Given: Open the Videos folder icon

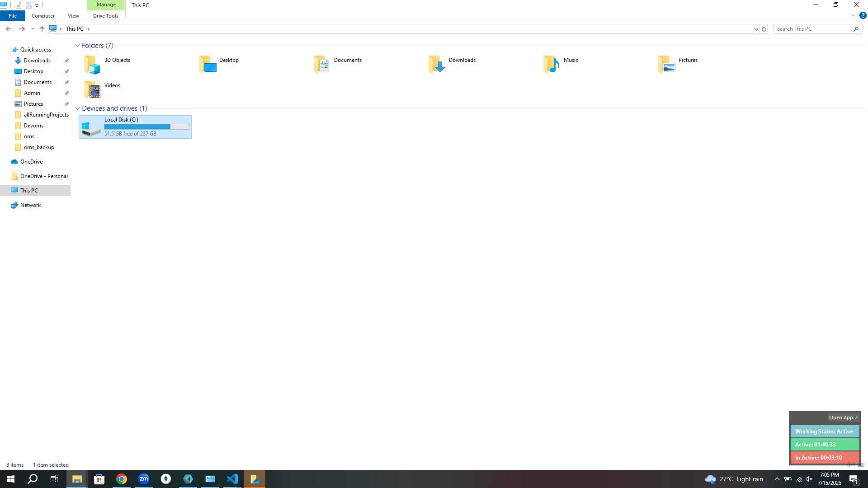Looking at the screenshot, I should (92, 89).
